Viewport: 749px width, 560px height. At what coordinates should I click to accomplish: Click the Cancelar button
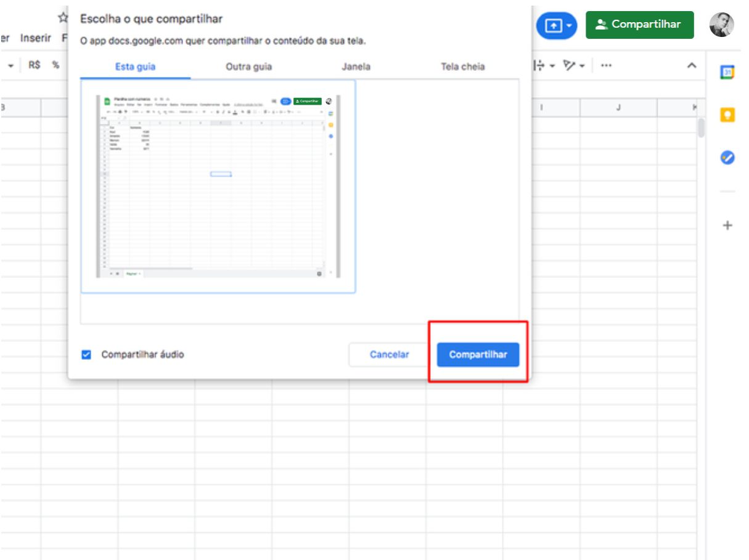click(x=389, y=355)
